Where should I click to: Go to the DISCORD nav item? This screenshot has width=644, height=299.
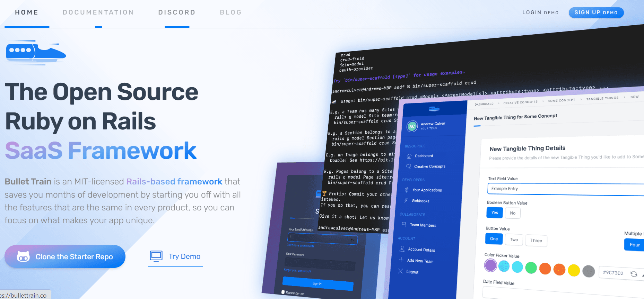(177, 12)
